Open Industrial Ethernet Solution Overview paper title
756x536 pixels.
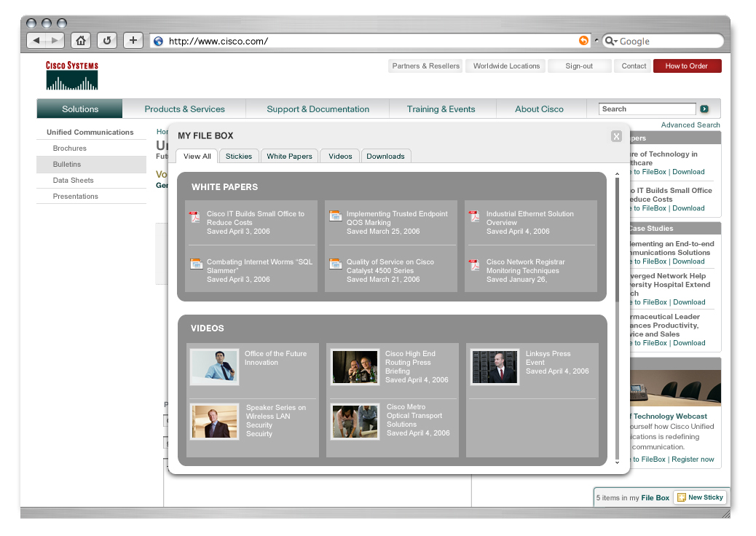(530, 218)
